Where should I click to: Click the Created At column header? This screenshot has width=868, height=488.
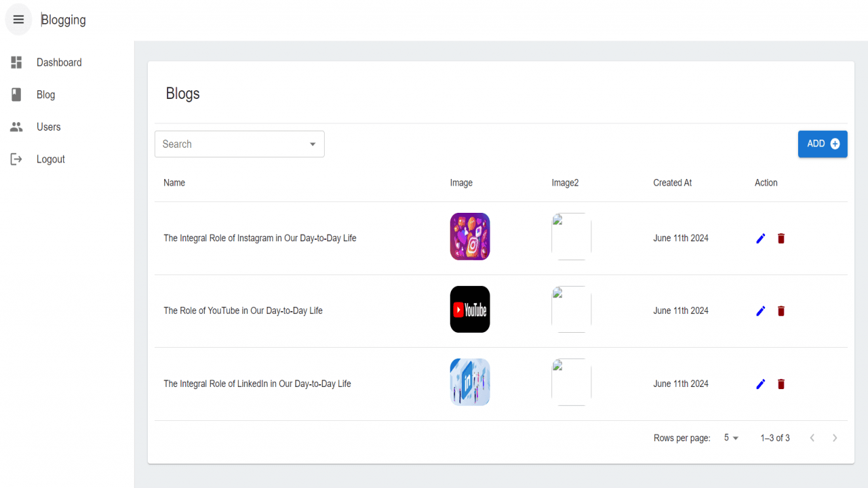673,182
